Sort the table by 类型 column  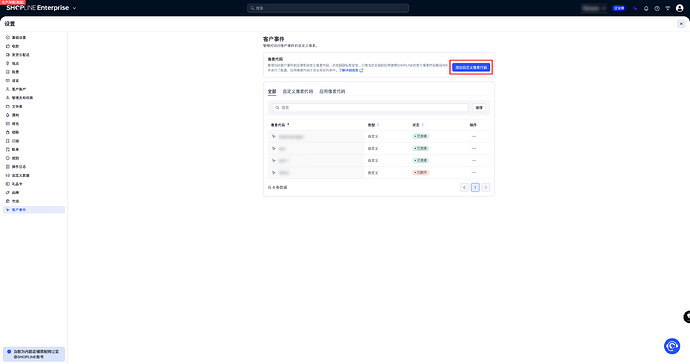tap(374, 125)
